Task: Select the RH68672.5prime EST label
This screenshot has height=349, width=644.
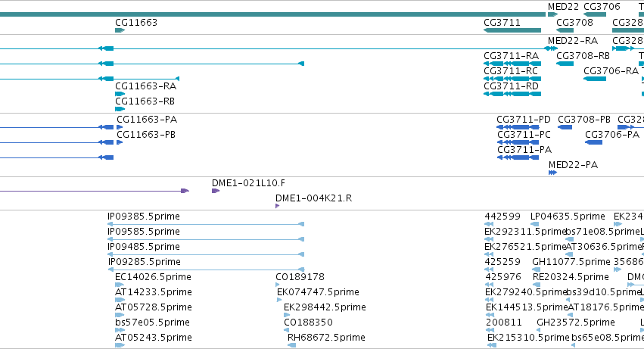Action: tap(326, 338)
